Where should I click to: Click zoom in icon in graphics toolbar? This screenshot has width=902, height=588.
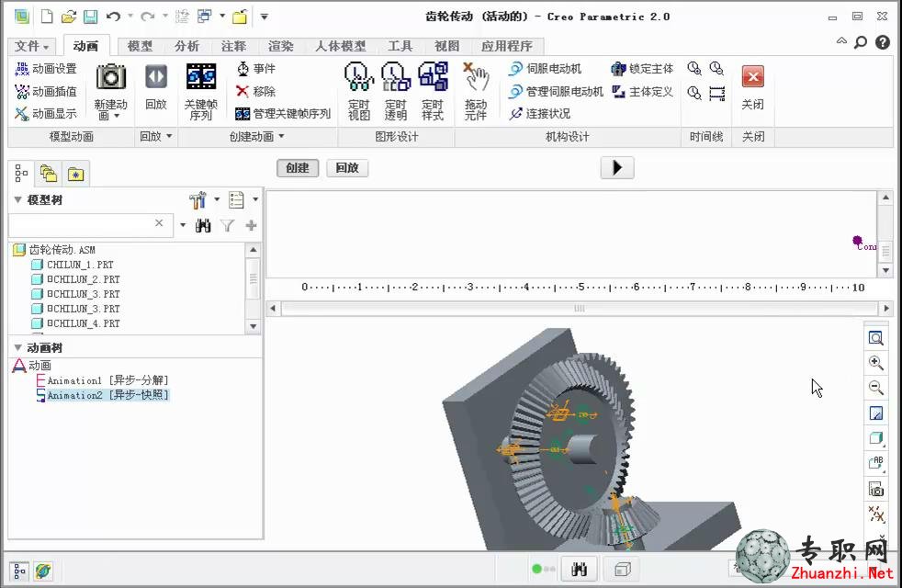coord(875,363)
